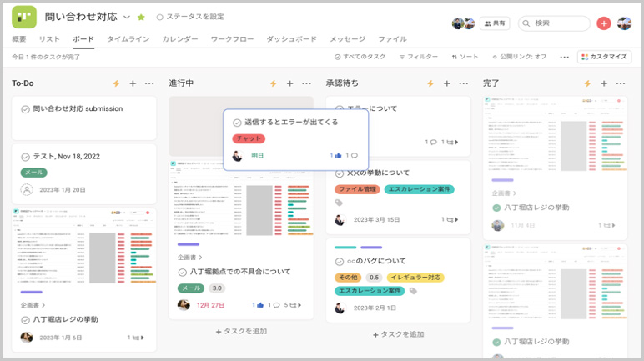Open すべてのタスク filter dropdown
Viewport: 644px width, 361px height.
coord(360,57)
